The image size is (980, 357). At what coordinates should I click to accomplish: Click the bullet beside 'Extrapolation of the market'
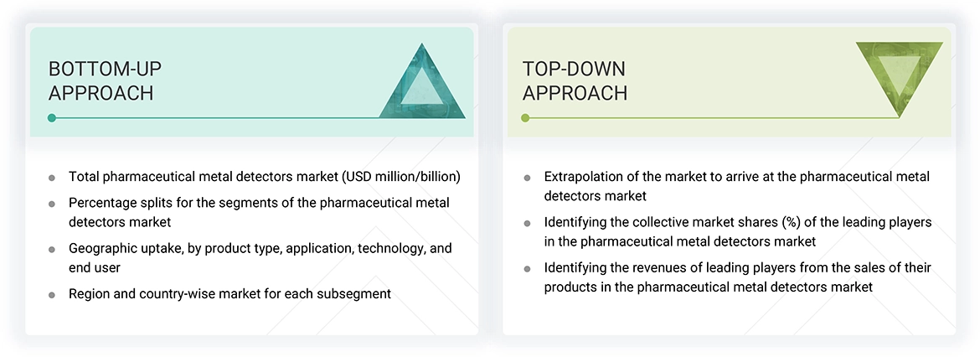pos(527,178)
